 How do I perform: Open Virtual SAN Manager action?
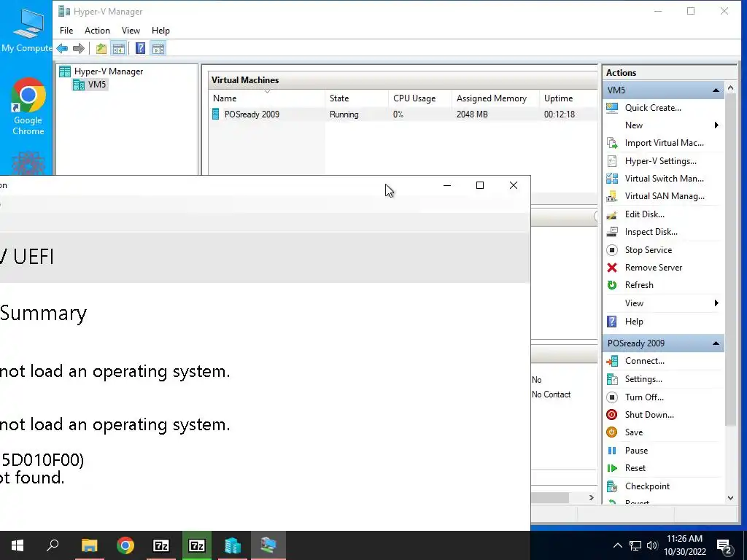pyautogui.click(x=665, y=196)
